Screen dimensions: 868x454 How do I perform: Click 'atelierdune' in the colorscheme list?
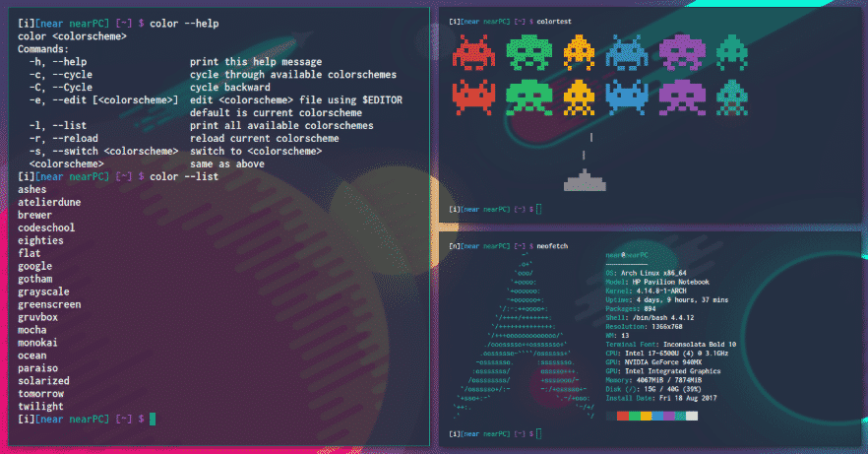(x=49, y=202)
